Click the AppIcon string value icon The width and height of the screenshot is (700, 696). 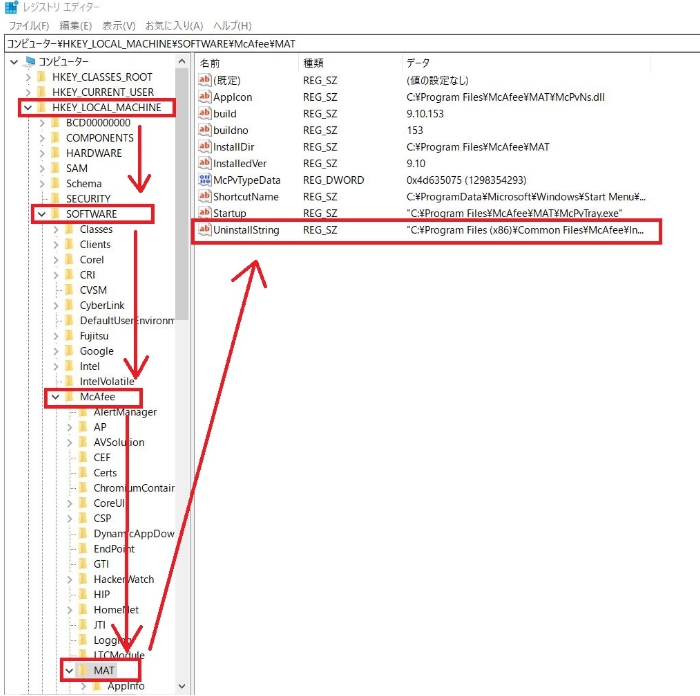205,97
